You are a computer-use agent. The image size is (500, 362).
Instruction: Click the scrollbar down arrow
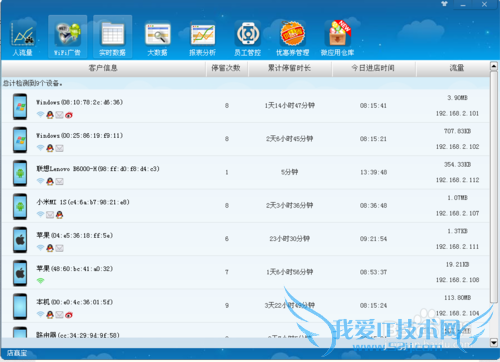494,342
